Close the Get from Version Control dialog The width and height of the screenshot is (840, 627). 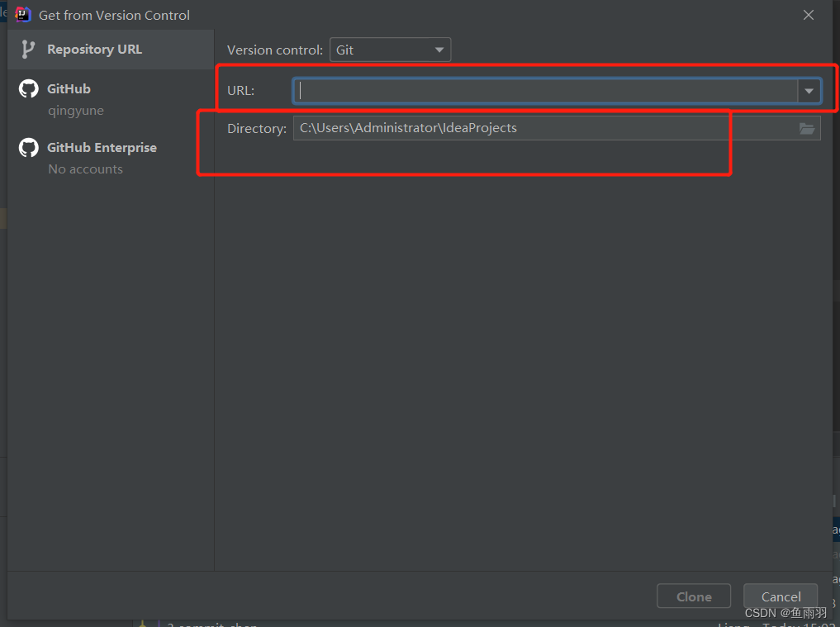click(809, 15)
